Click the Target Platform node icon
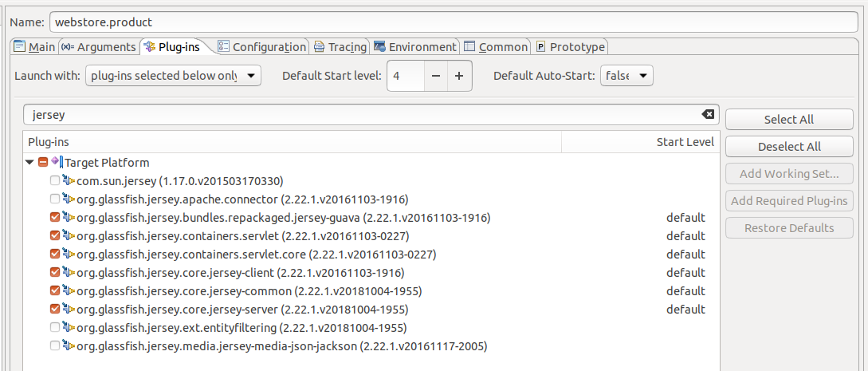Screen dimensions: 868x371 (x=57, y=163)
